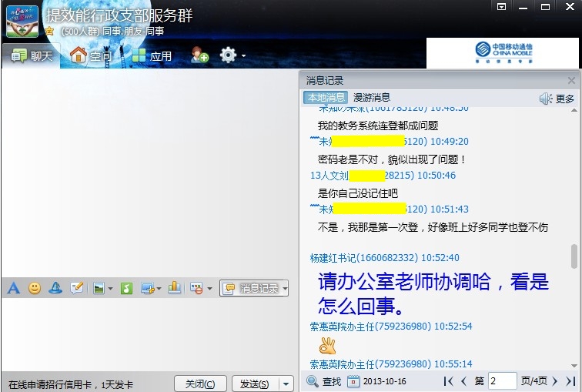The width and height of the screenshot is (582, 392).
Task: Open the group settings gear icon
Action: [228, 55]
